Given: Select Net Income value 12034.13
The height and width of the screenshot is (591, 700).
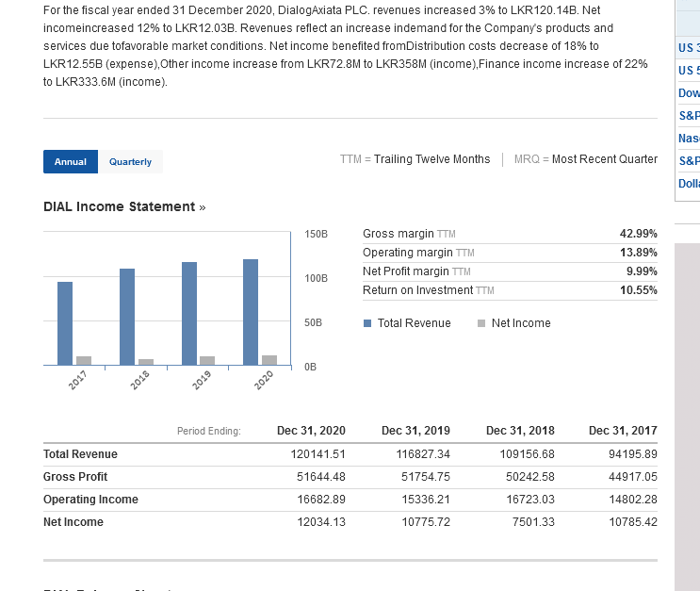Looking at the screenshot, I should coord(321,522).
